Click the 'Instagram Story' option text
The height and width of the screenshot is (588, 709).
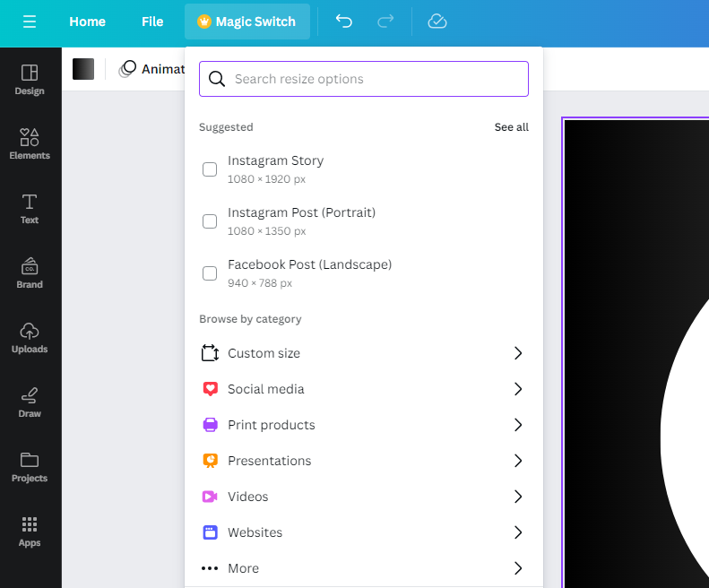(x=276, y=160)
